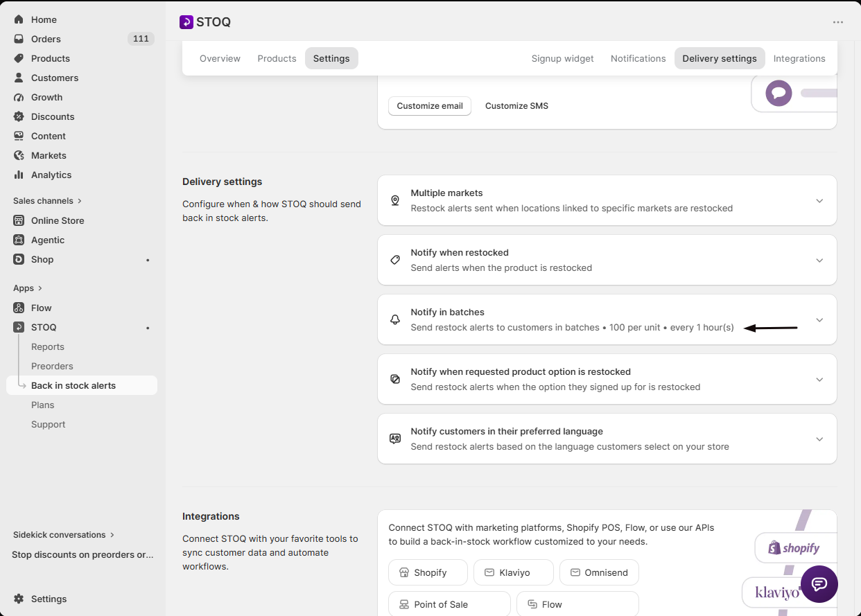Viewport: 861px width, 616px height.
Task: Click the Growth gauge icon
Action: [19, 97]
